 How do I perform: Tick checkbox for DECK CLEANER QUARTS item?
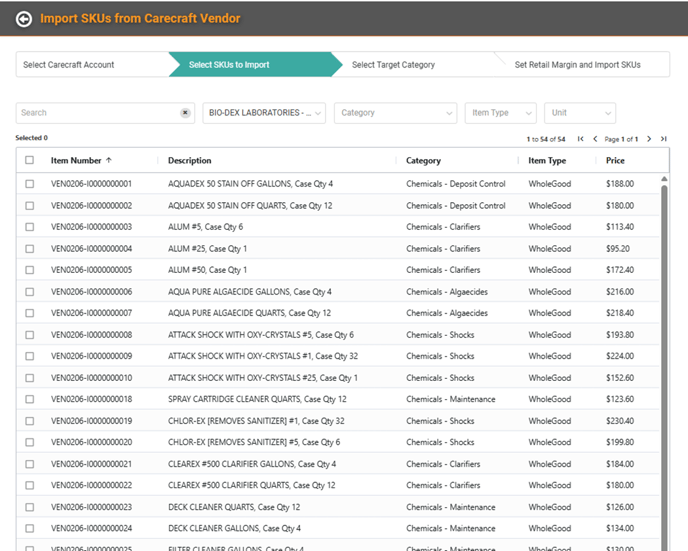[29, 507]
